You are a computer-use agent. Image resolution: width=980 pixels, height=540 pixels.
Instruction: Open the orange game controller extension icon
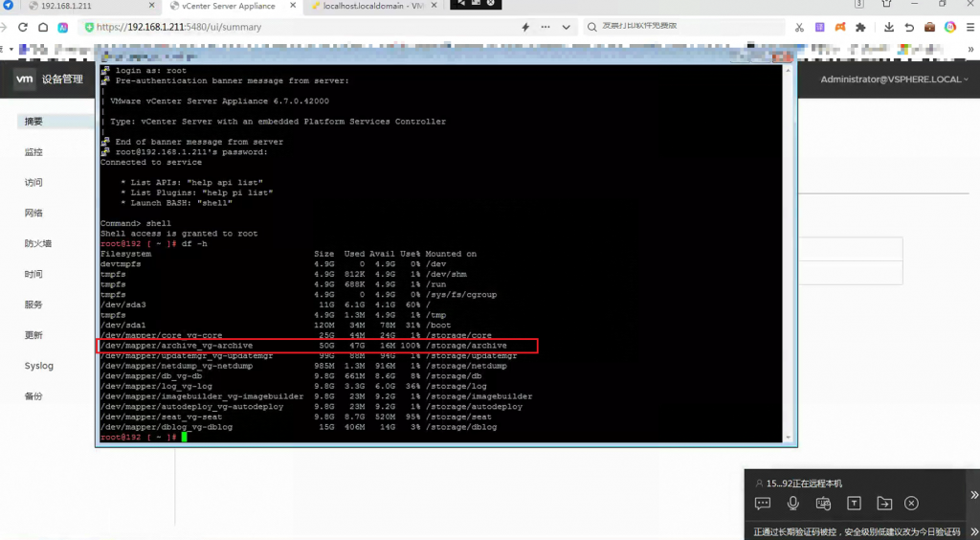[x=840, y=28]
